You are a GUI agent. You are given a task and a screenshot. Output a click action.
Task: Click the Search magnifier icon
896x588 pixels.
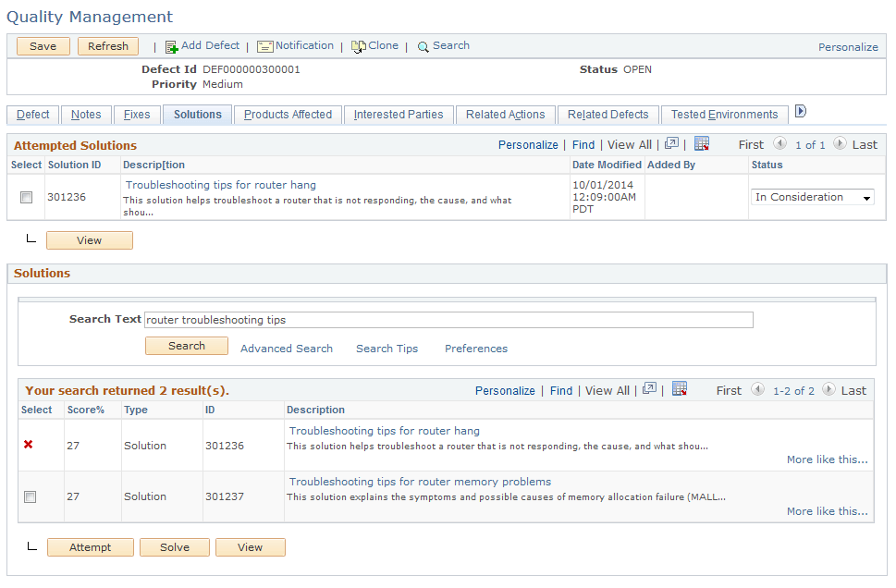423,45
